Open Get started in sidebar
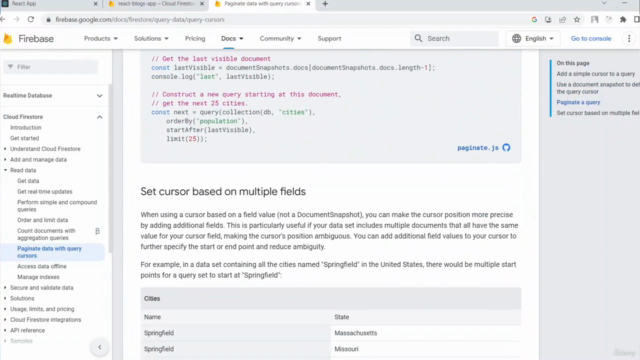This screenshot has width=640, height=360. click(x=24, y=138)
